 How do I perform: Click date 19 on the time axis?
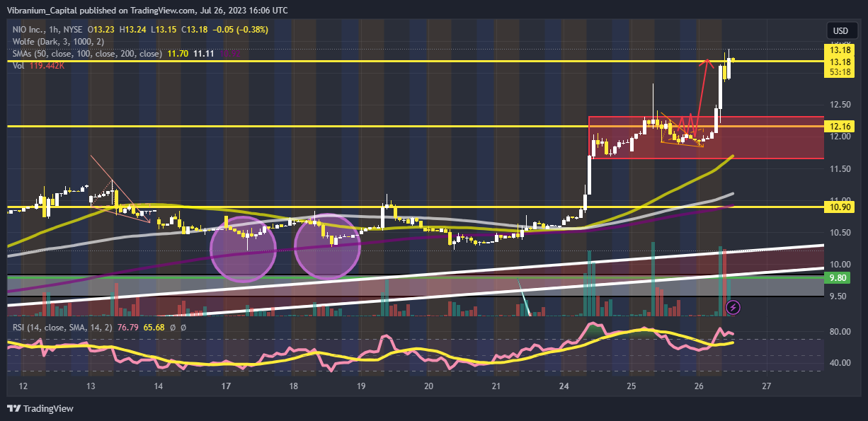(361, 386)
